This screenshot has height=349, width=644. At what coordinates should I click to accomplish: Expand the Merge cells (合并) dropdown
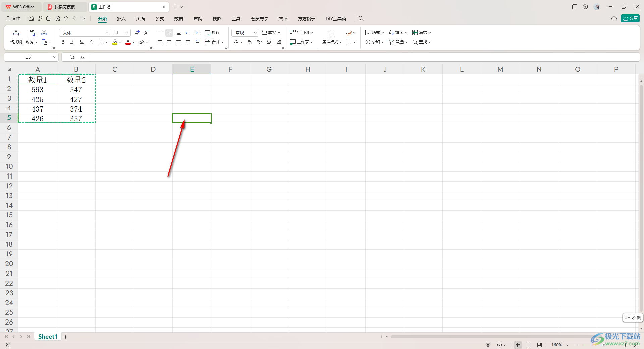[222, 42]
